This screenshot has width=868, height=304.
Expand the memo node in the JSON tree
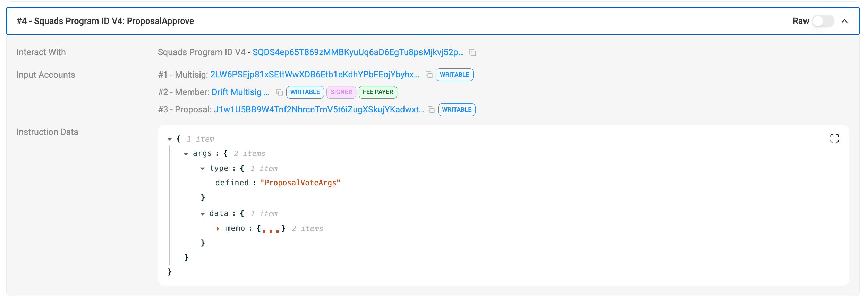pyautogui.click(x=218, y=228)
